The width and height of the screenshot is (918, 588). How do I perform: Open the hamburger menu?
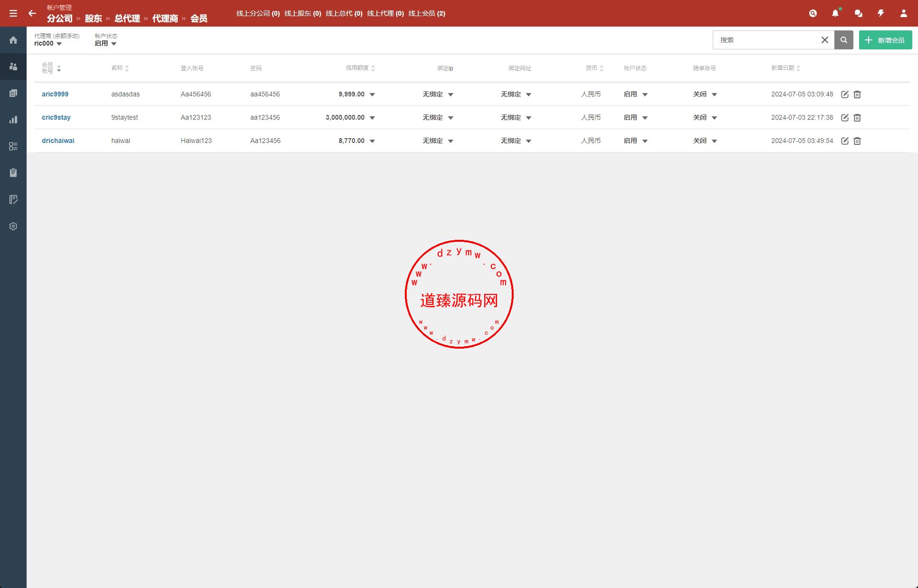(13, 13)
